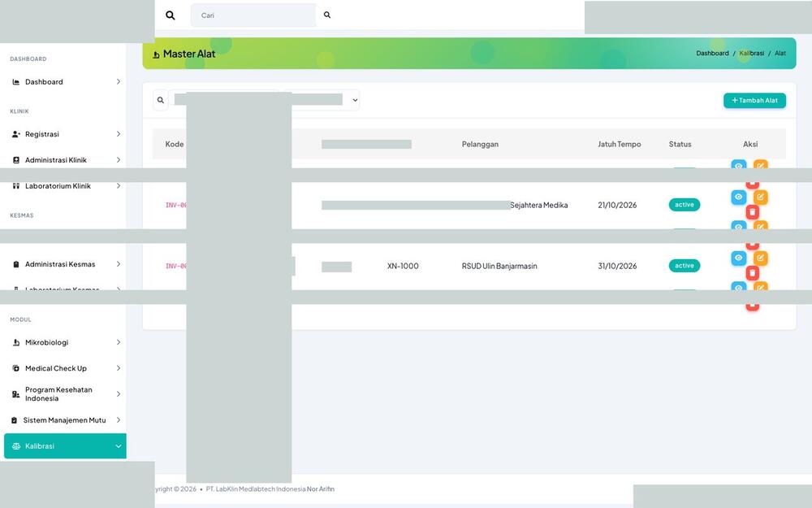This screenshot has height=508, width=812.
Task: Expand the Registrasi chevron
Action: click(x=118, y=134)
